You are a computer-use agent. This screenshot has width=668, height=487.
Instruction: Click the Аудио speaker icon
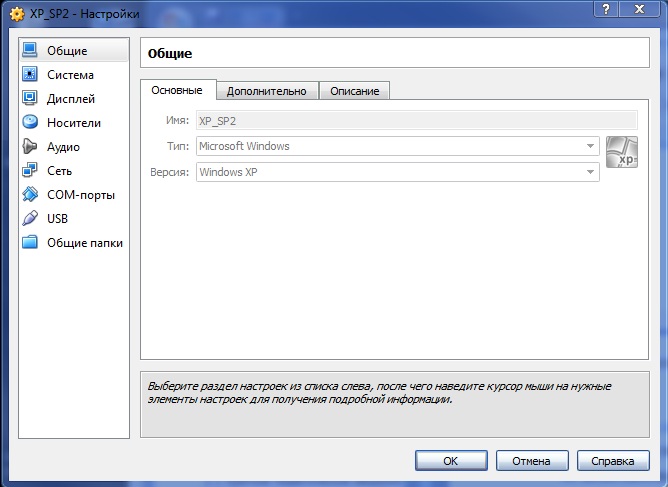pos(30,146)
